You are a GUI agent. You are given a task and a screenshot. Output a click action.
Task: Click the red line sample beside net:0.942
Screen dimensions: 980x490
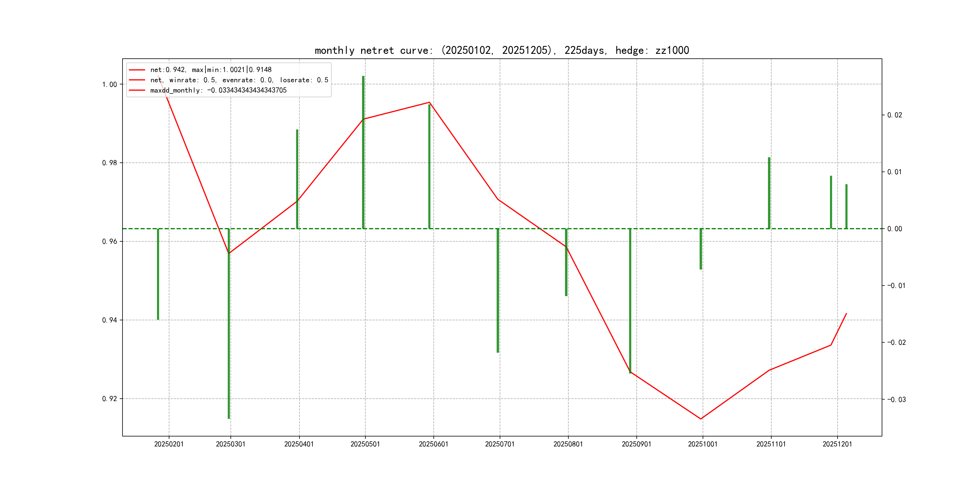point(137,70)
